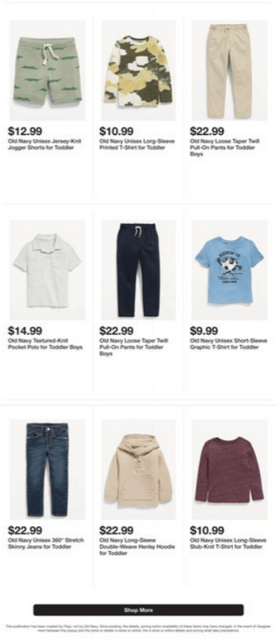
Task: Open Jersey-Knit Jogger Shorts for Toddler link
Action: (45, 144)
